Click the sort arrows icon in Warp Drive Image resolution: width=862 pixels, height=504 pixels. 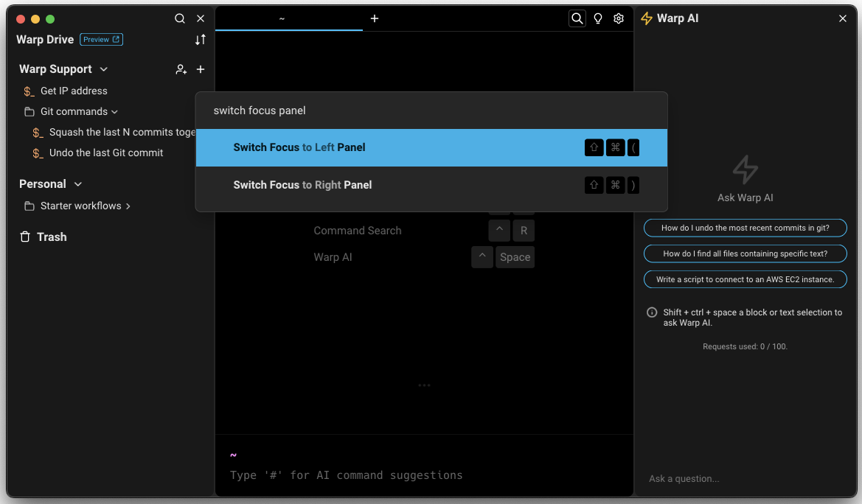[200, 40]
